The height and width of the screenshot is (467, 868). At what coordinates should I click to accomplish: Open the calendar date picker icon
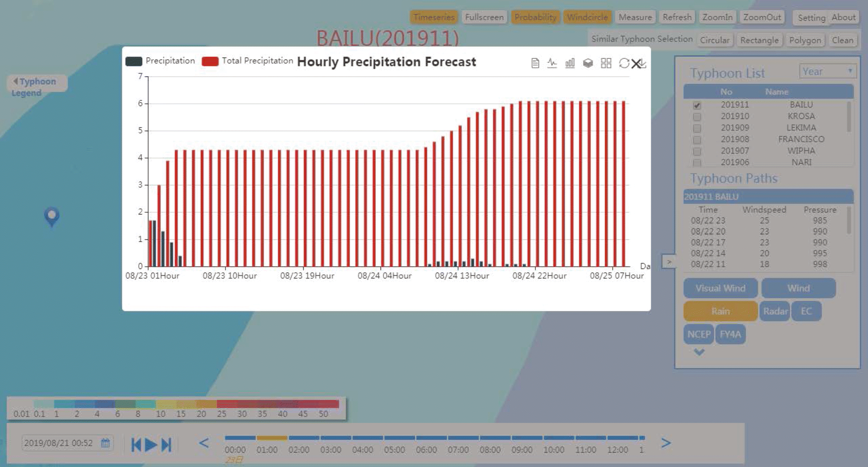coord(105,443)
